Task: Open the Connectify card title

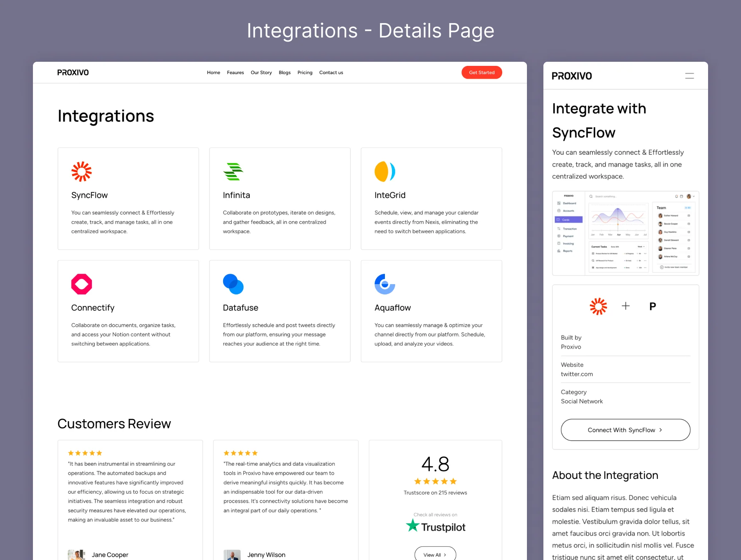Action: click(x=93, y=308)
